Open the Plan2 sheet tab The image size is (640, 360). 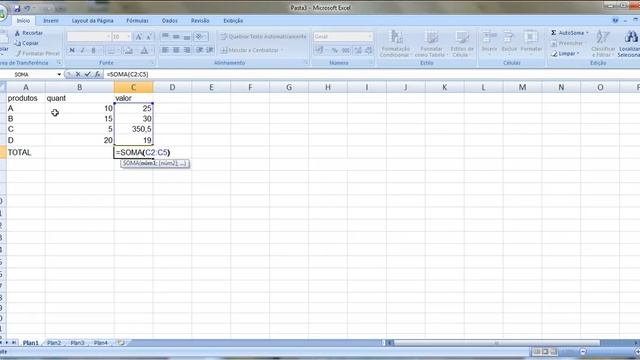pos(54,343)
